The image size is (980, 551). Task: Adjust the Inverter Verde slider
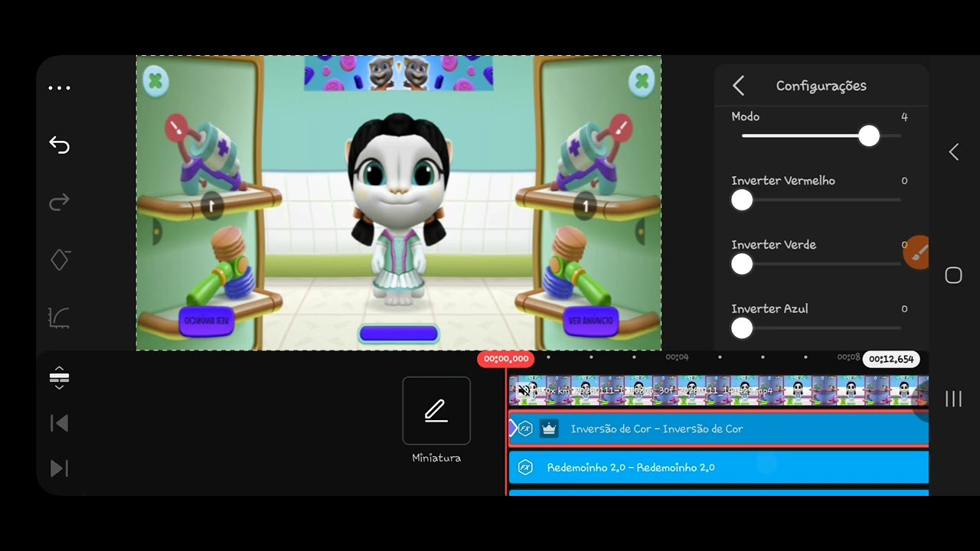(x=821, y=265)
